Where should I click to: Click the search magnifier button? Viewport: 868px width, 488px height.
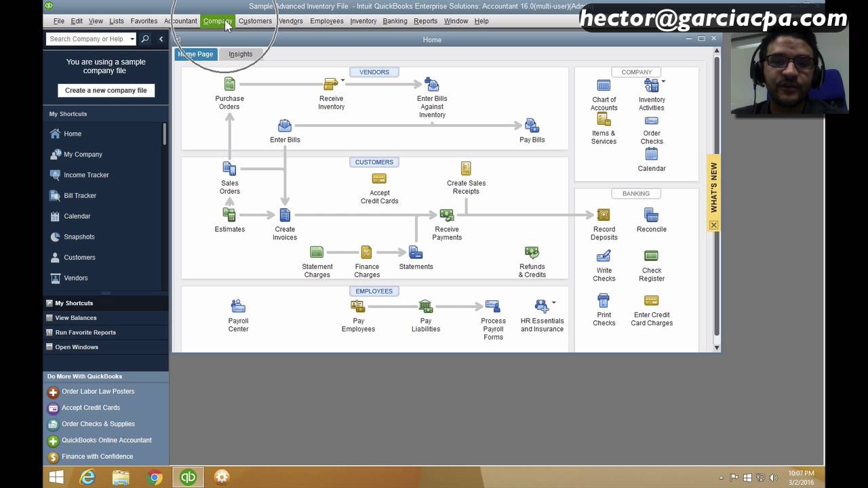tap(144, 39)
